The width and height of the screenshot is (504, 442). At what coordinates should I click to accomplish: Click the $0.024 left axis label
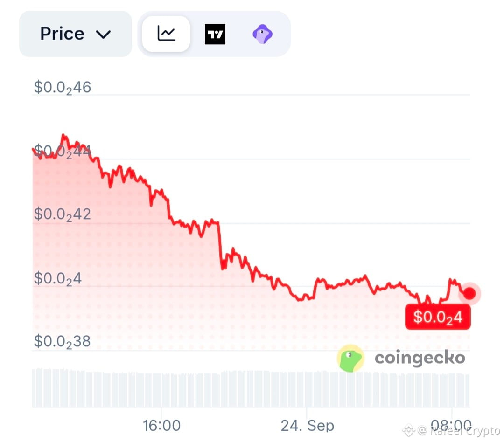pos(58,278)
